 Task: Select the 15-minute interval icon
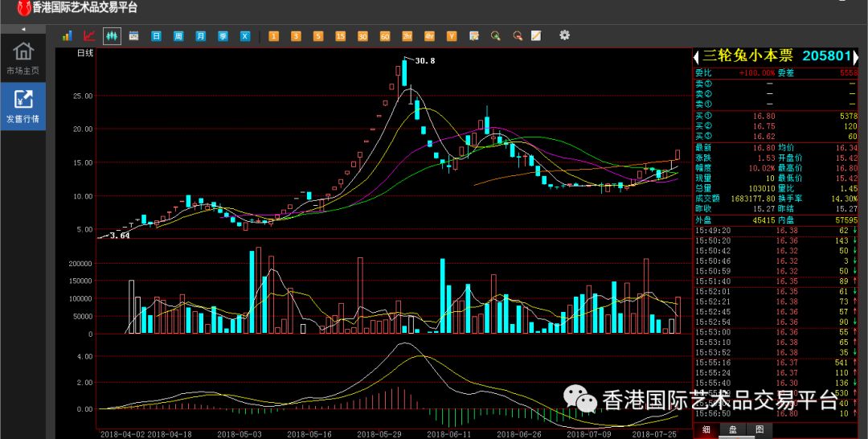(341, 36)
